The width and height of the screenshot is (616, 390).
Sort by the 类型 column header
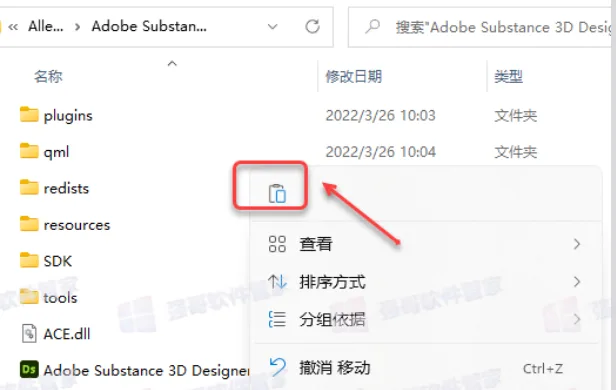click(508, 76)
